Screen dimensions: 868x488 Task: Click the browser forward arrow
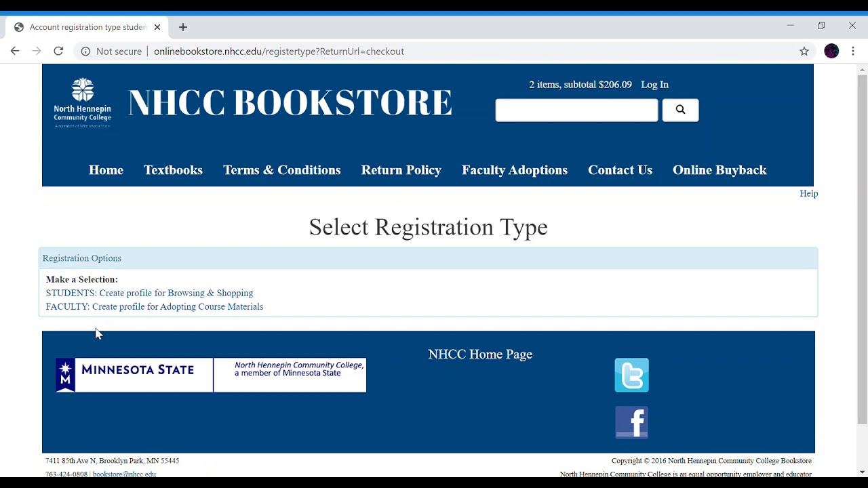(x=37, y=51)
